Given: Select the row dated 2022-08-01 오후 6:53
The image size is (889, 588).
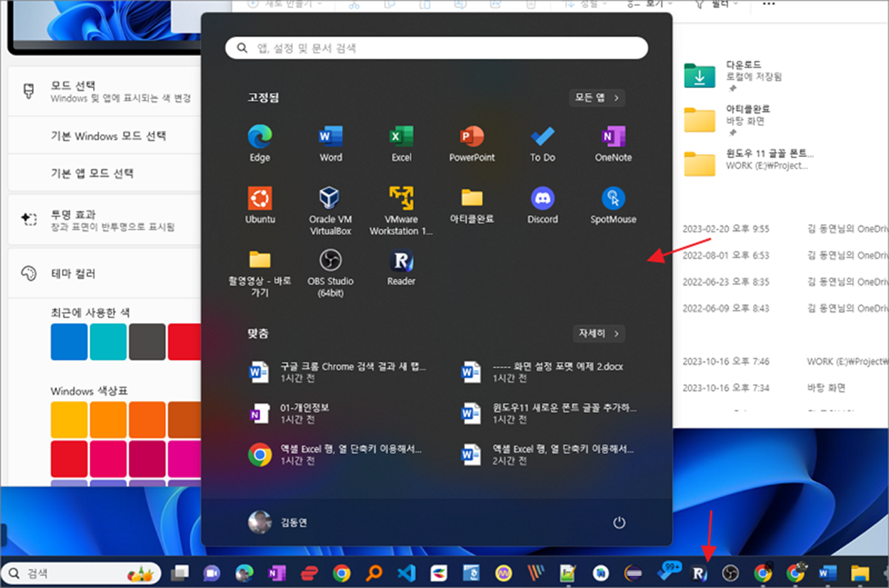Looking at the screenshot, I should pos(785,255).
